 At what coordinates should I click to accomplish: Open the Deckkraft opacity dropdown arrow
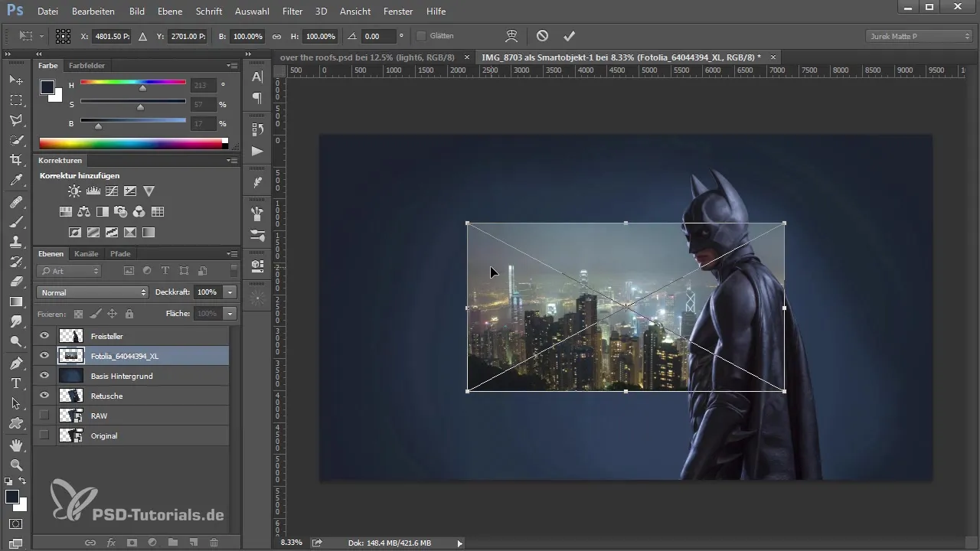click(230, 292)
